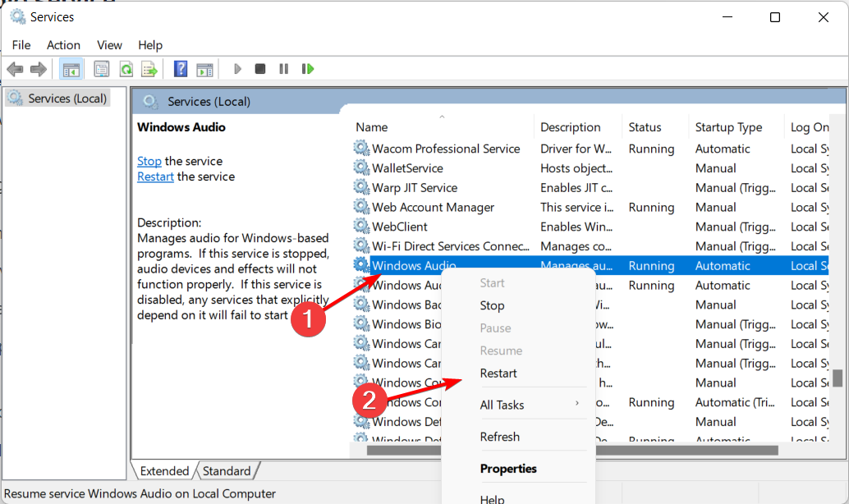The image size is (849, 504).
Task: Click Running status of Web Account Manager
Action: pos(651,208)
